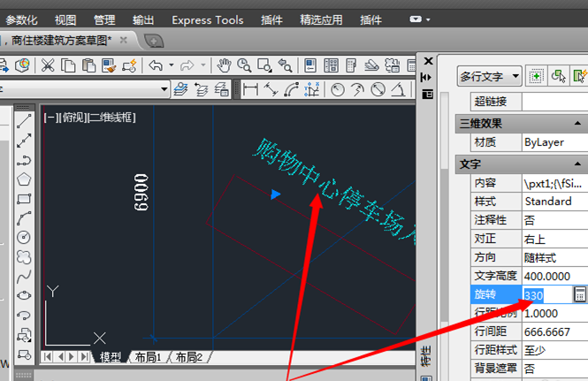Select the Zoom Realtime magnifier icon
588x381 pixels.
[x=244, y=65]
